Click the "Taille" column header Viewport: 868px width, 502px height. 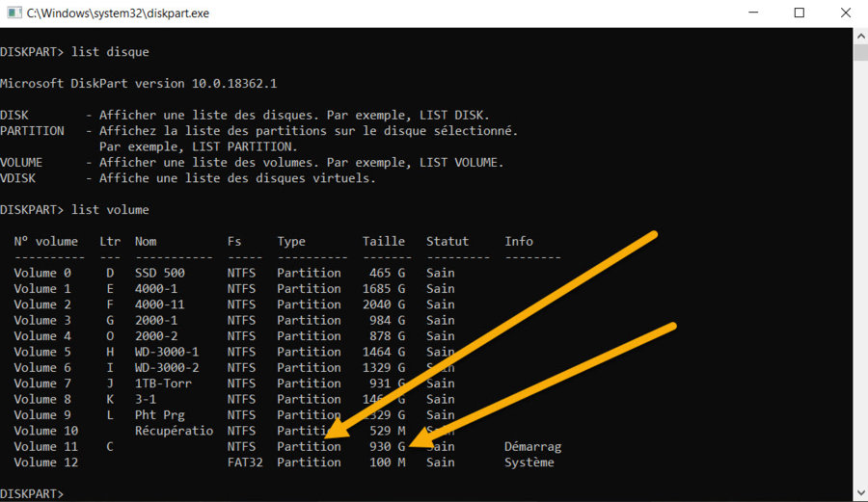click(x=384, y=242)
